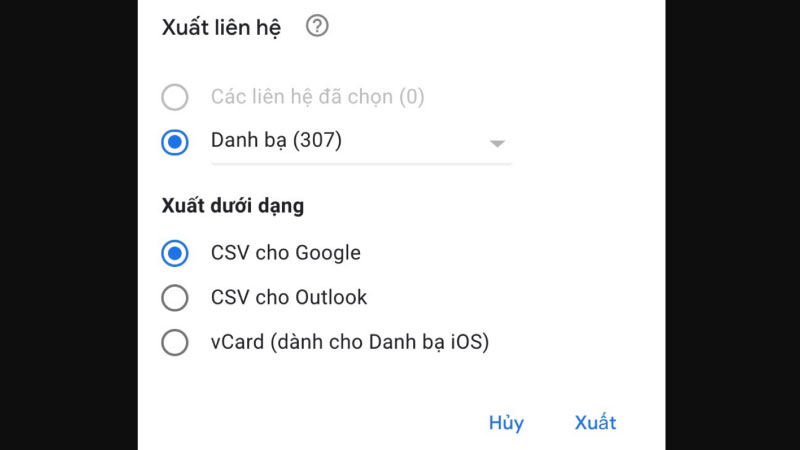This screenshot has height=450, width=800.
Task: Pick the vCard radio circle option
Action: 174,342
